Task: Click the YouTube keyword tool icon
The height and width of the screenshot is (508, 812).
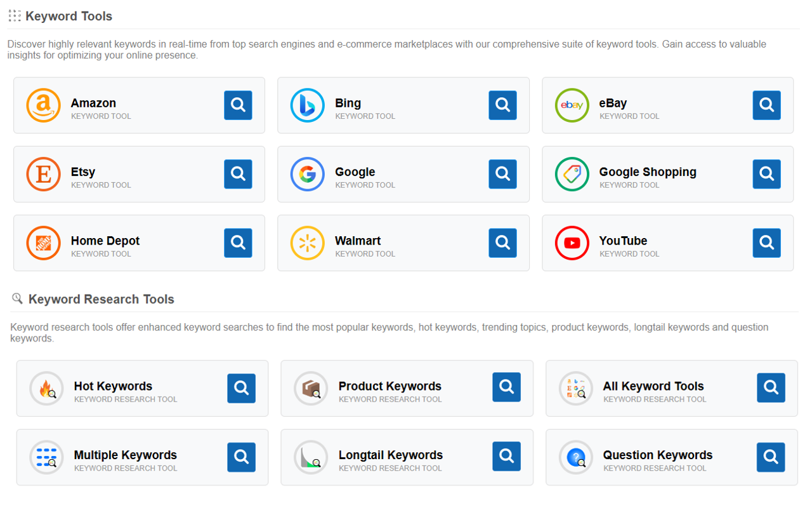Action: point(572,243)
